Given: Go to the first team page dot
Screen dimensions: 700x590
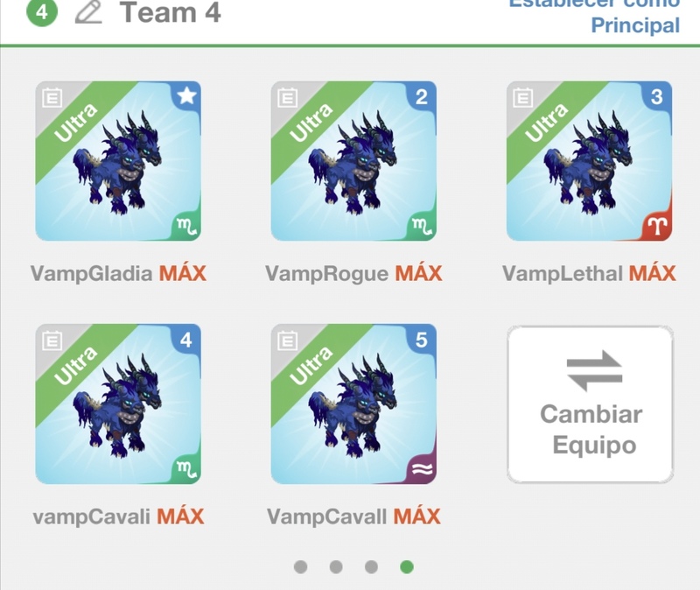Looking at the screenshot, I should tap(300, 566).
